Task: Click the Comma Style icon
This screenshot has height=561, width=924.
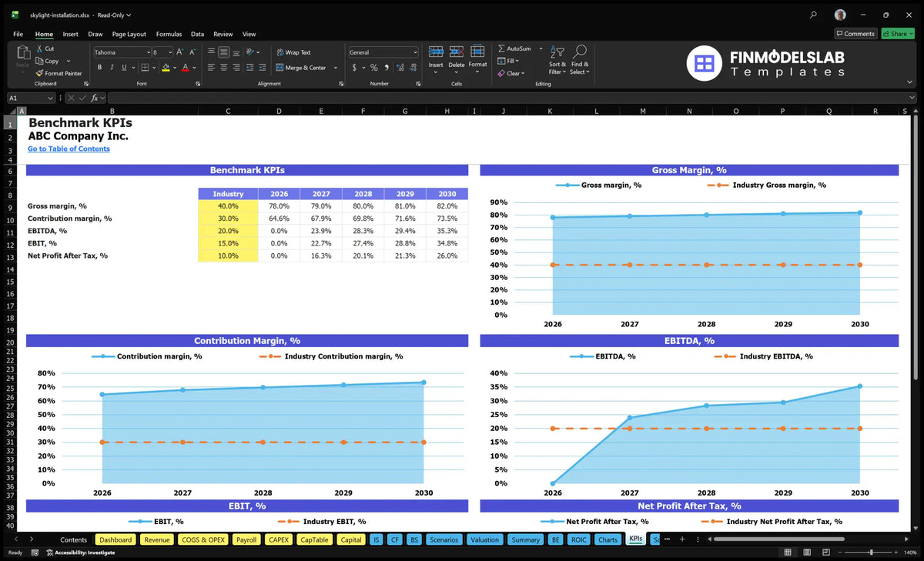Action: (387, 68)
